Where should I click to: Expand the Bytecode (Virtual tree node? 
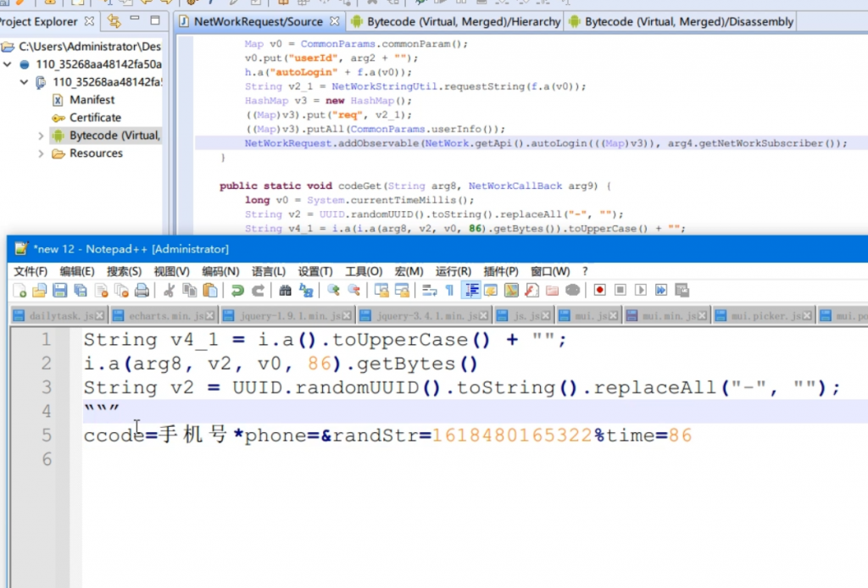(x=42, y=136)
